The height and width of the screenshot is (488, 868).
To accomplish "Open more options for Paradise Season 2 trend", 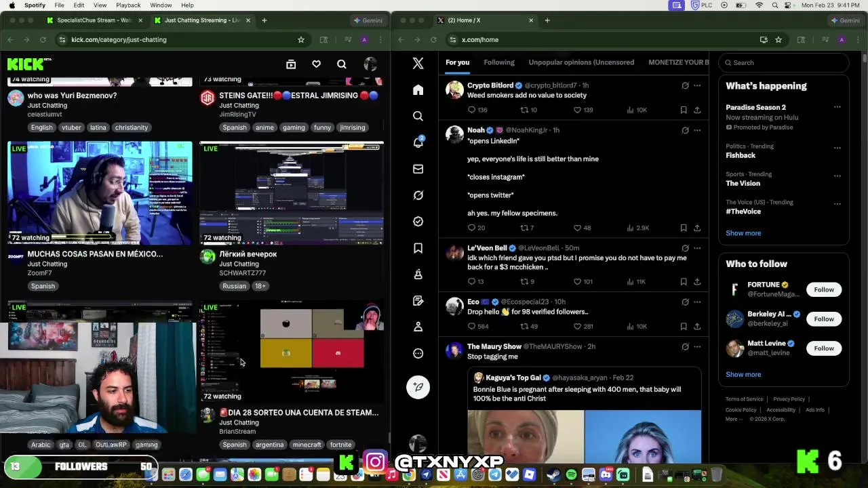I will tap(837, 107).
